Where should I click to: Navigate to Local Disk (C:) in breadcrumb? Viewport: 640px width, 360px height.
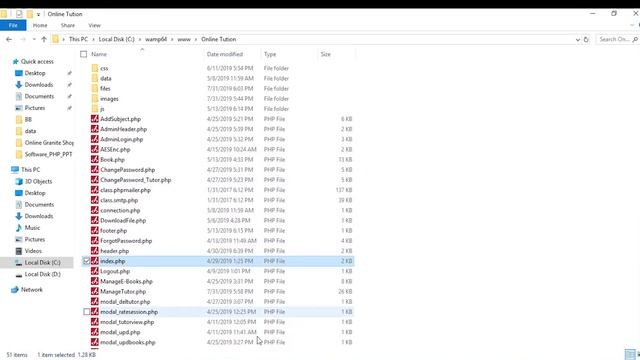point(116,39)
